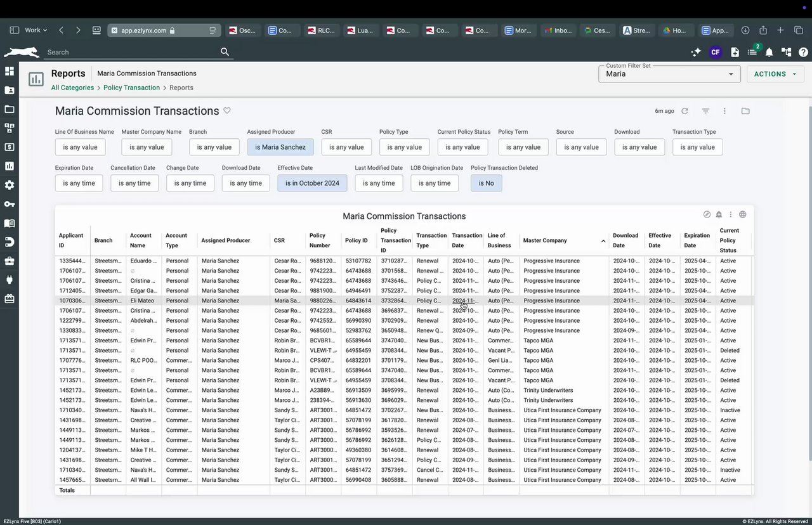Open the settings gear in the left sidebar

10,185
